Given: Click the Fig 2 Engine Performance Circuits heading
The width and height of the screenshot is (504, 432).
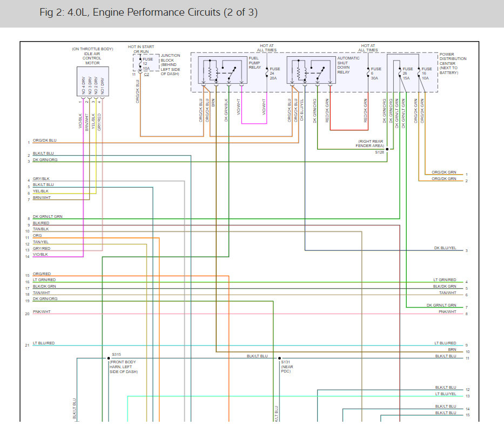Looking at the screenshot, I should point(149,12).
